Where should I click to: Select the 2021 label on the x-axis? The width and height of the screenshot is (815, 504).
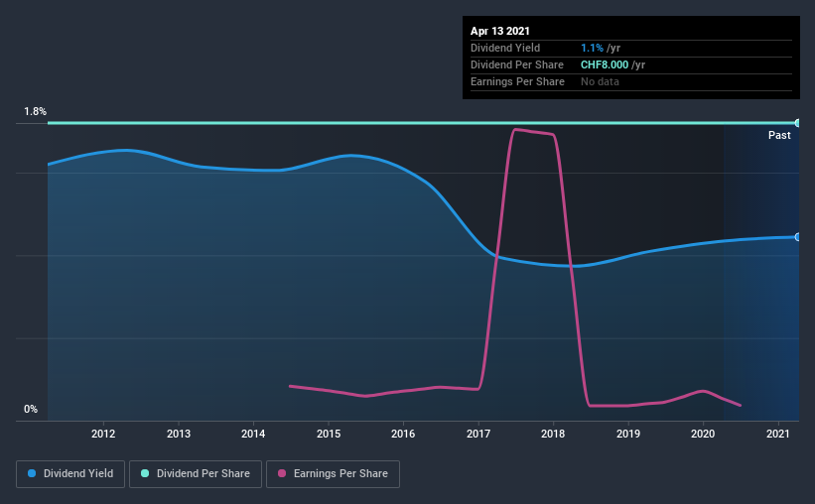click(x=778, y=434)
